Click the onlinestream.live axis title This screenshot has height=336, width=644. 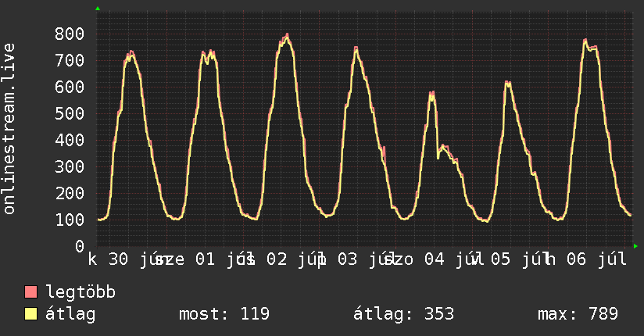(x=9, y=129)
